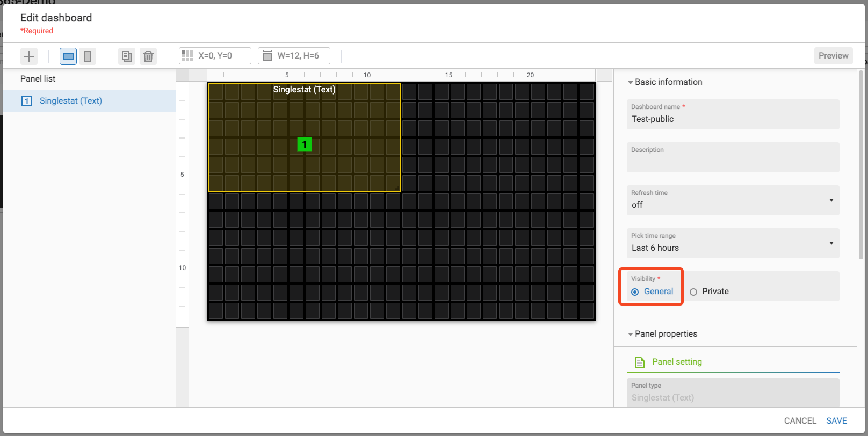
Task: Click the Panel setting document icon
Action: pos(639,362)
